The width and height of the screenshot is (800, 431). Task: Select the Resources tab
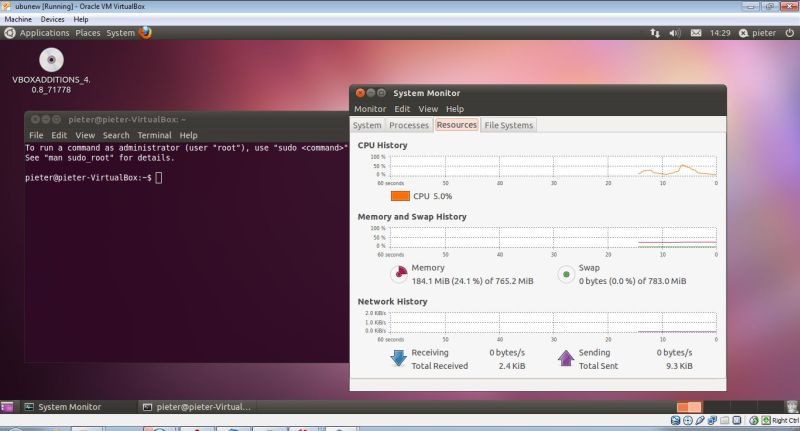tap(457, 125)
